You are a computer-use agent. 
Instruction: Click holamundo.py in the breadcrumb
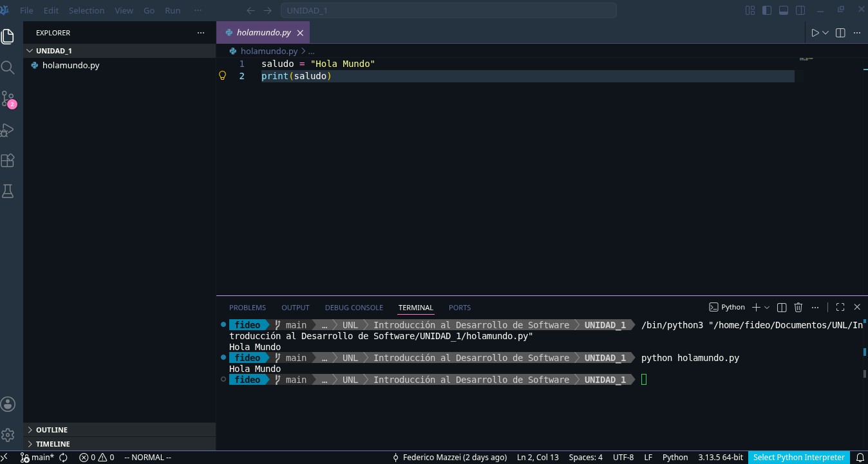click(269, 51)
